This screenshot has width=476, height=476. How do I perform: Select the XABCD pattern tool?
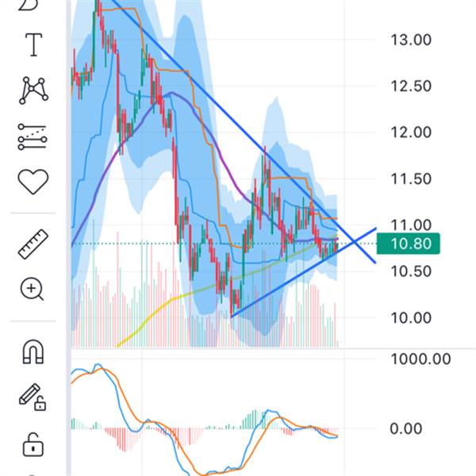click(33, 90)
